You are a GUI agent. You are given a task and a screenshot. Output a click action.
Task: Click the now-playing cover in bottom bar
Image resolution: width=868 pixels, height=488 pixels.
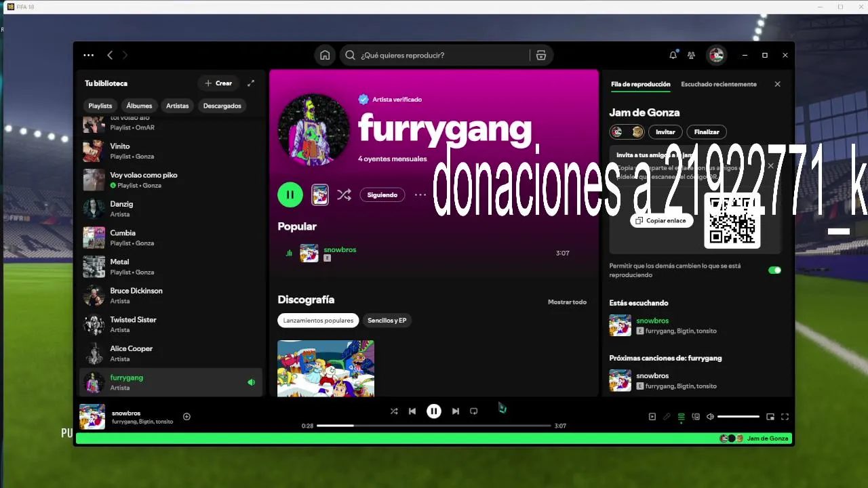(92, 417)
